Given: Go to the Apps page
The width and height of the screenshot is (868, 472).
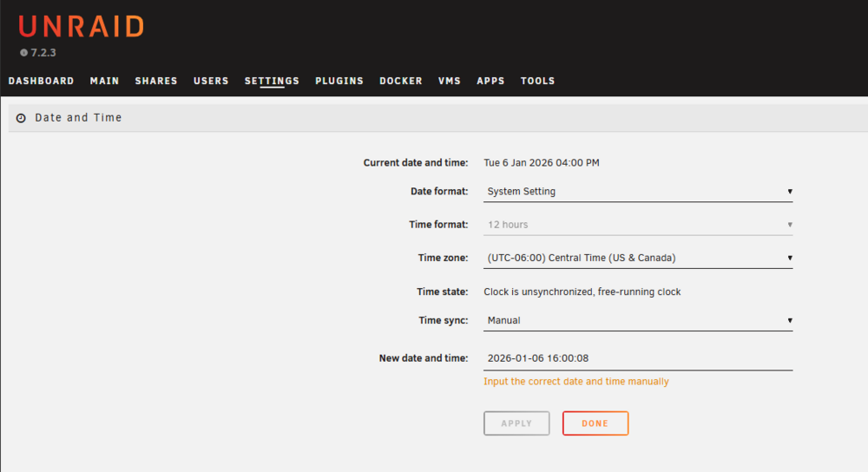Looking at the screenshot, I should 490,81.
